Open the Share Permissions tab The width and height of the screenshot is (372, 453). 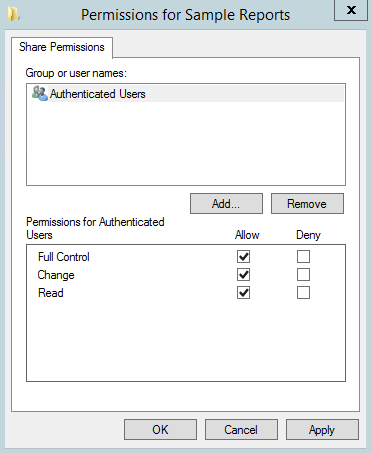pos(62,47)
